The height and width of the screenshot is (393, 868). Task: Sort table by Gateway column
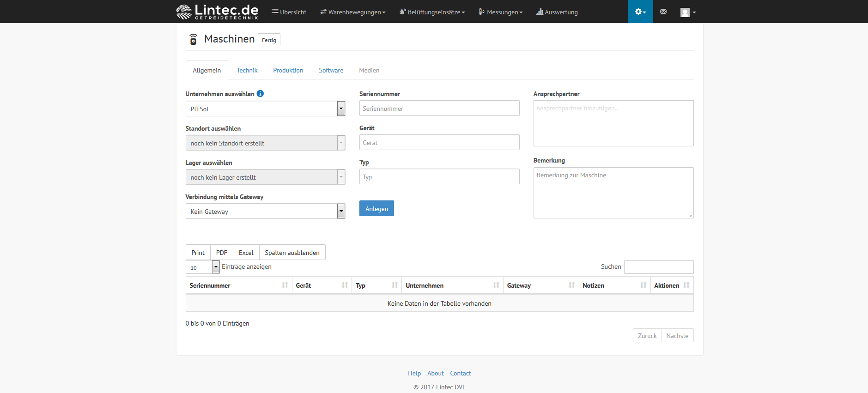pyautogui.click(x=540, y=285)
